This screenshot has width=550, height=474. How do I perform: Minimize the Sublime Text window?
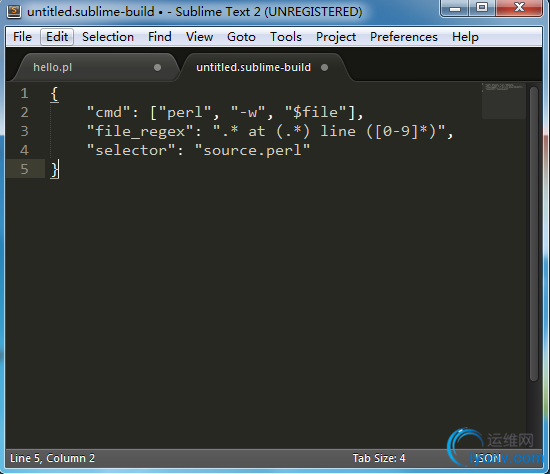pyautogui.click(x=455, y=8)
